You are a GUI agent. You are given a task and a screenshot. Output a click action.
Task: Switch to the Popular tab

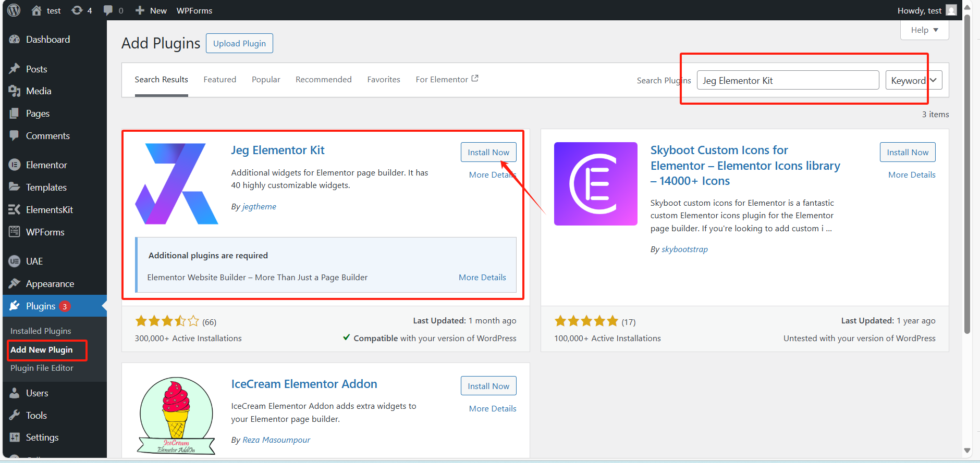(266, 80)
